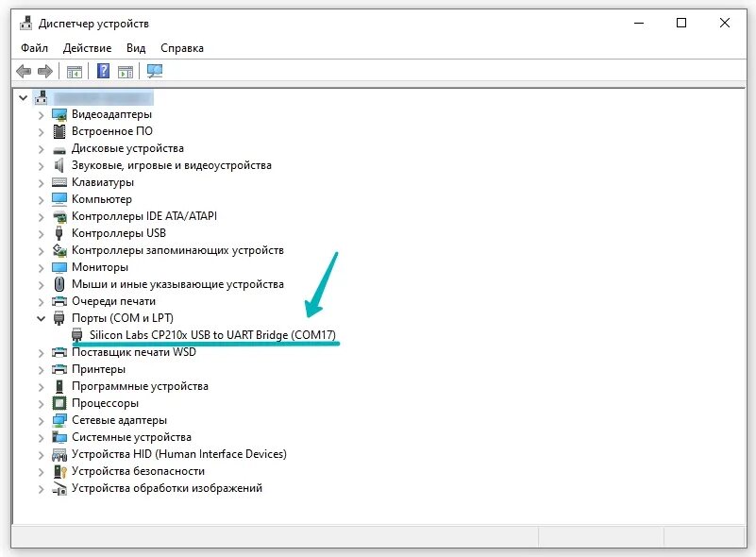756x557 pixels.
Task: Open Help via the question mark icon
Action: click(x=103, y=72)
